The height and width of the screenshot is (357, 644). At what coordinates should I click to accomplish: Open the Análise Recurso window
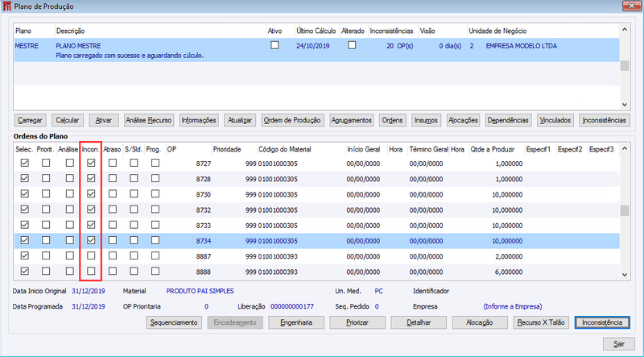[x=148, y=120]
